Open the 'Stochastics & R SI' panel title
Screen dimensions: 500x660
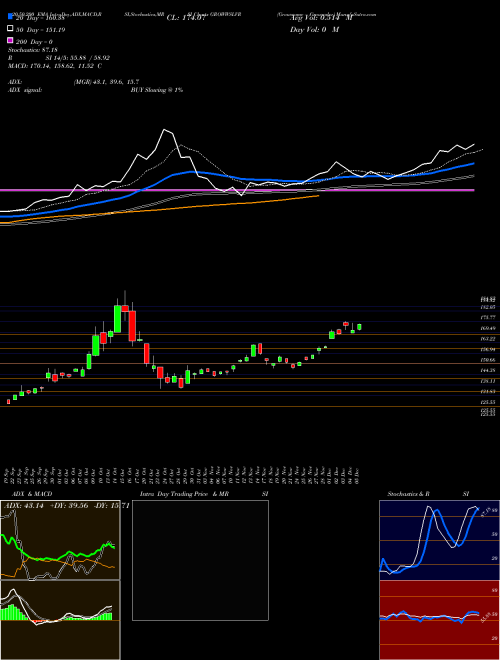pyautogui.click(x=428, y=494)
